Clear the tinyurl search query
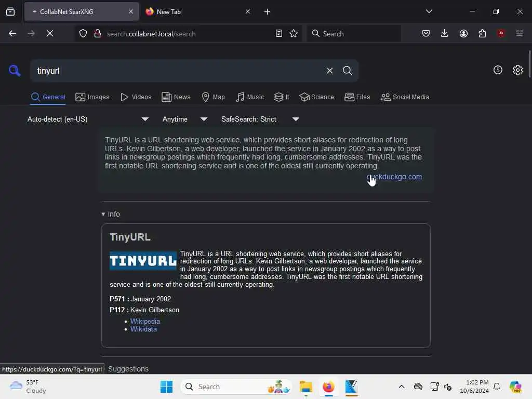The image size is (532, 399). (x=329, y=71)
